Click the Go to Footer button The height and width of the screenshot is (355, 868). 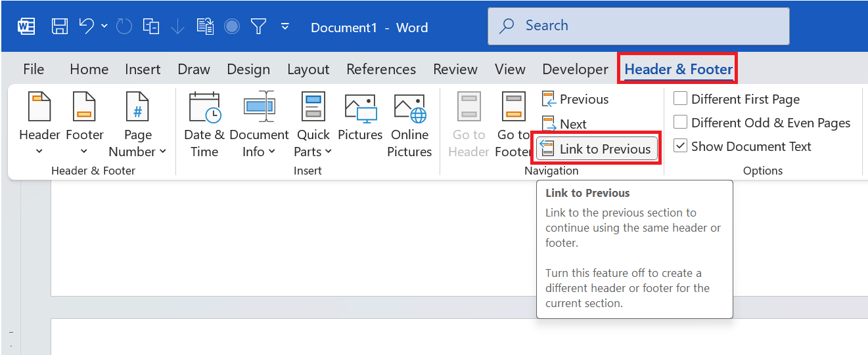514,125
